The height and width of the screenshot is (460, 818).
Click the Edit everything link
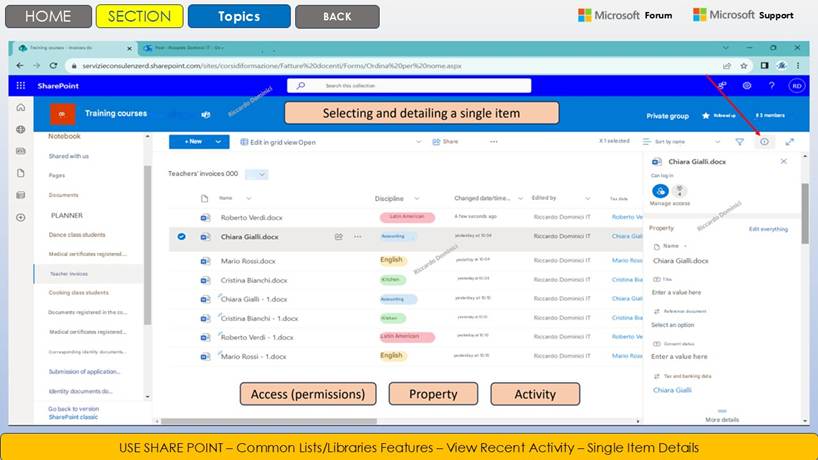coord(768,229)
